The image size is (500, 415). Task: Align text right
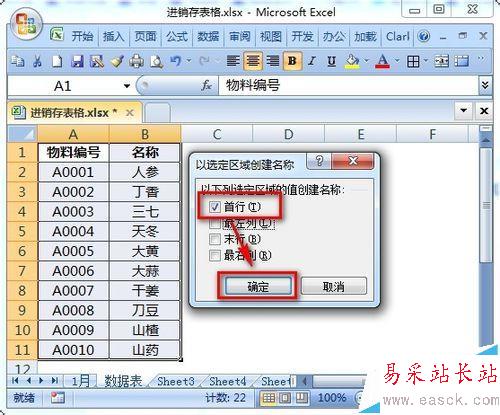pos(273,61)
